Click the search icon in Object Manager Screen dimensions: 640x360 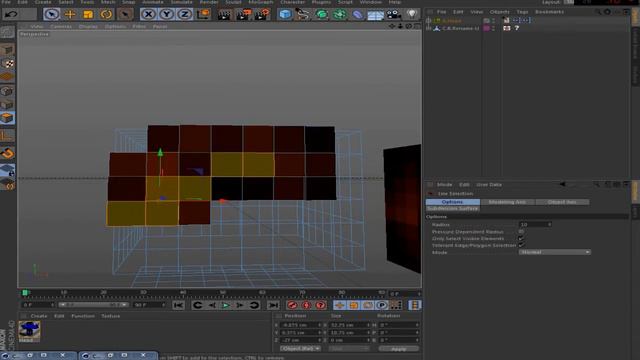pyautogui.click(x=598, y=12)
